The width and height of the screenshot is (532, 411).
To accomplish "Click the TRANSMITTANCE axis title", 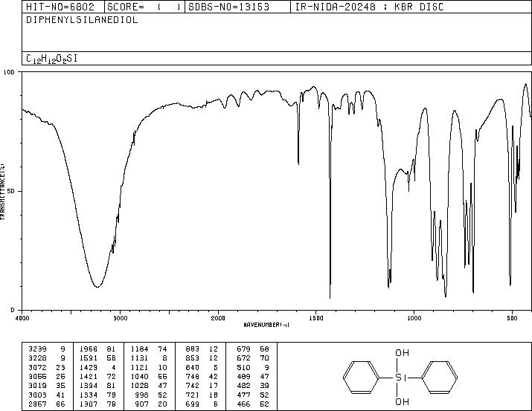I will click(x=3, y=192).
